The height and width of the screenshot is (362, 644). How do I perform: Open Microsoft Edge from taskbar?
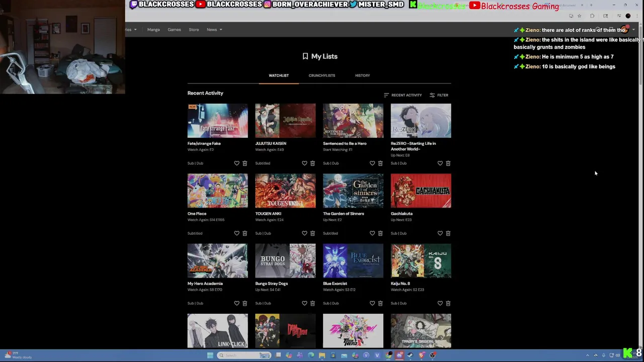[311, 355]
